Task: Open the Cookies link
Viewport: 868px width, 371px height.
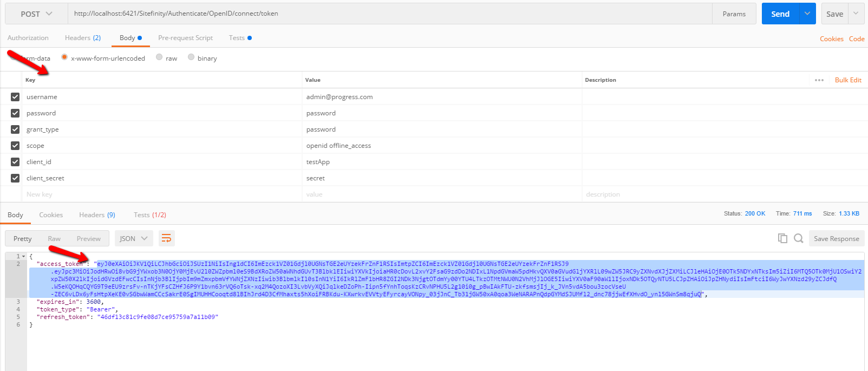Action: (x=832, y=39)
